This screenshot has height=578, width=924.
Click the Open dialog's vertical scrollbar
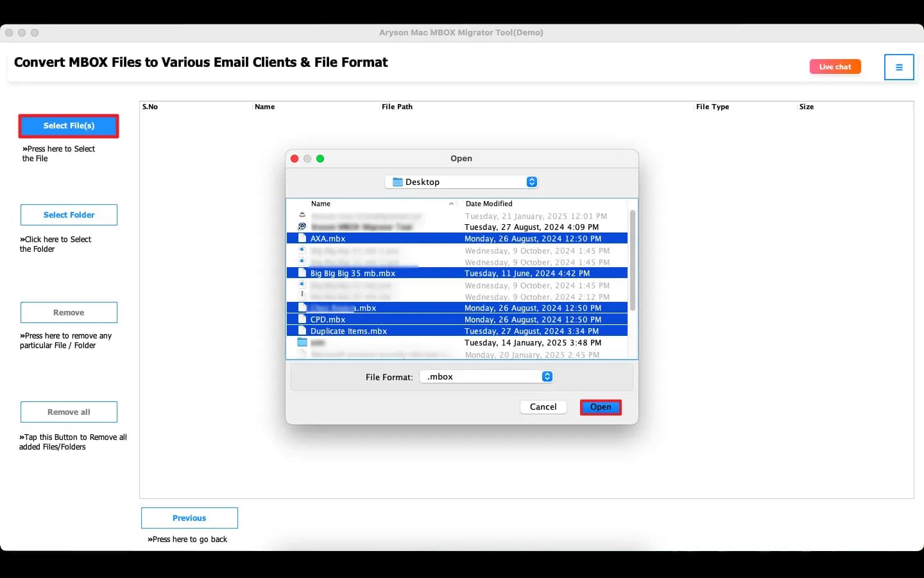coord(633,261)
